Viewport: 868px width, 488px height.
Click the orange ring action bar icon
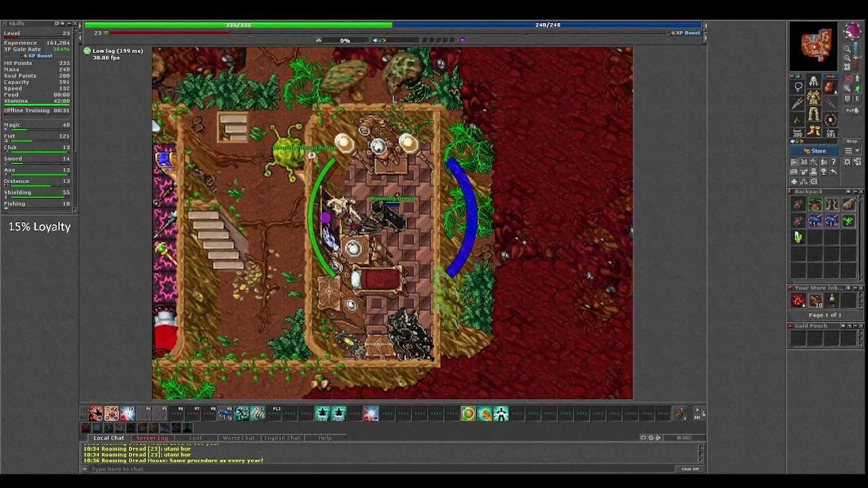tap(469, 413)
